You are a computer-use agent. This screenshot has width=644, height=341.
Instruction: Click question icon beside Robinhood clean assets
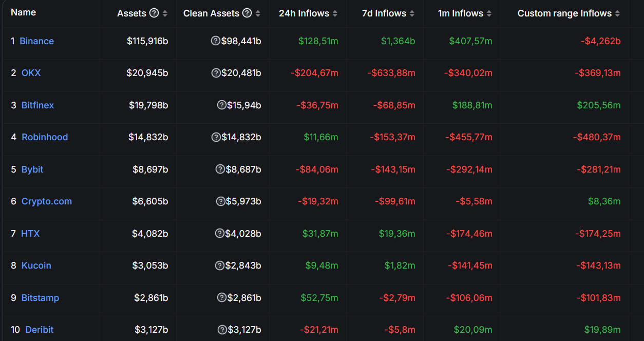(x=216, y=137)
